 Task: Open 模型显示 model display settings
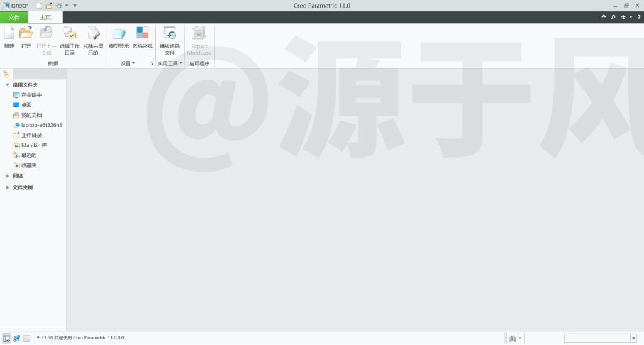click(119, 33)
